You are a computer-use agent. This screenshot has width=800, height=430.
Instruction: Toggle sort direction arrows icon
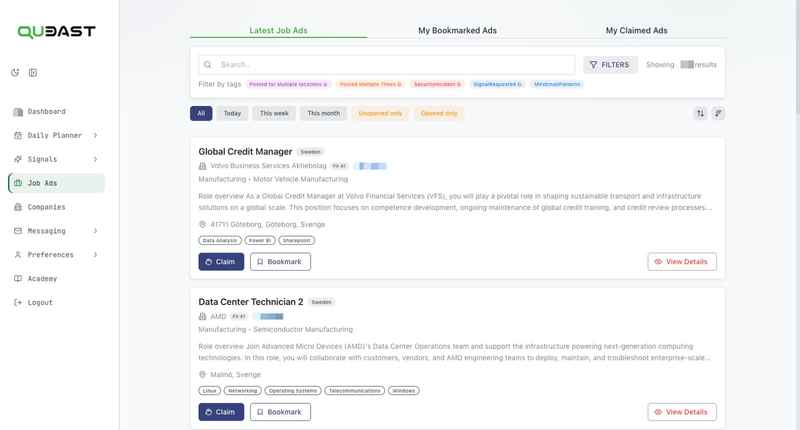pos(701,113)
